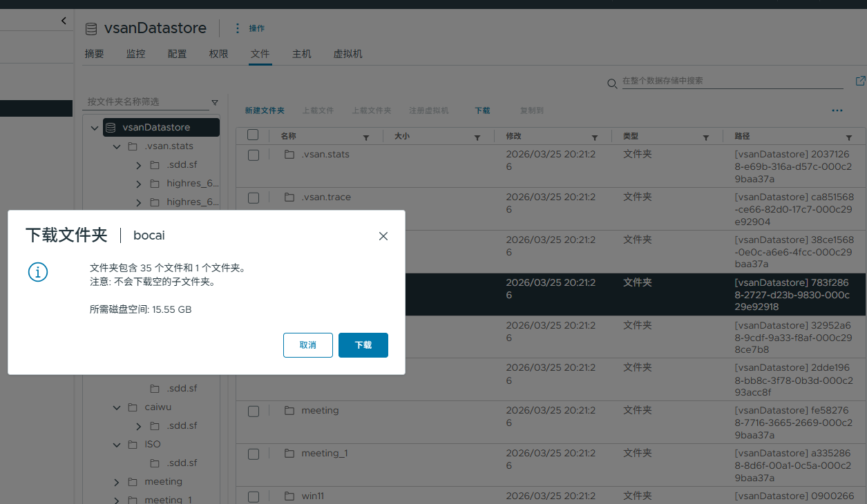
Task: Switch to the 监控 tab
Action: coord(136,54)
